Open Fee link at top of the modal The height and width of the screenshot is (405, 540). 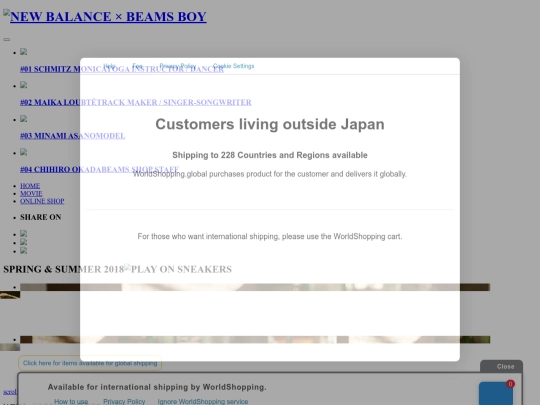click(137, 66)
